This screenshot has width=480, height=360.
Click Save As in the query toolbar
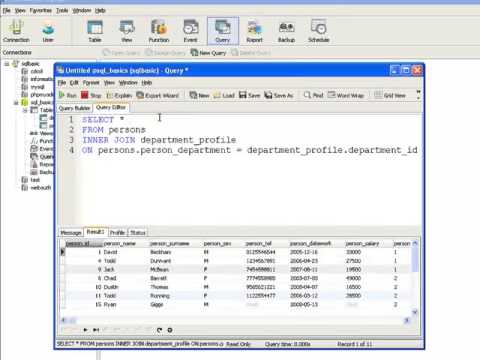279,95
